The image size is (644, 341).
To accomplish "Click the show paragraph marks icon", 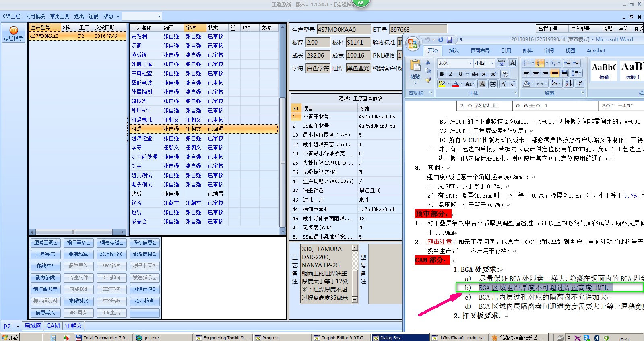I will coord(580,83).
